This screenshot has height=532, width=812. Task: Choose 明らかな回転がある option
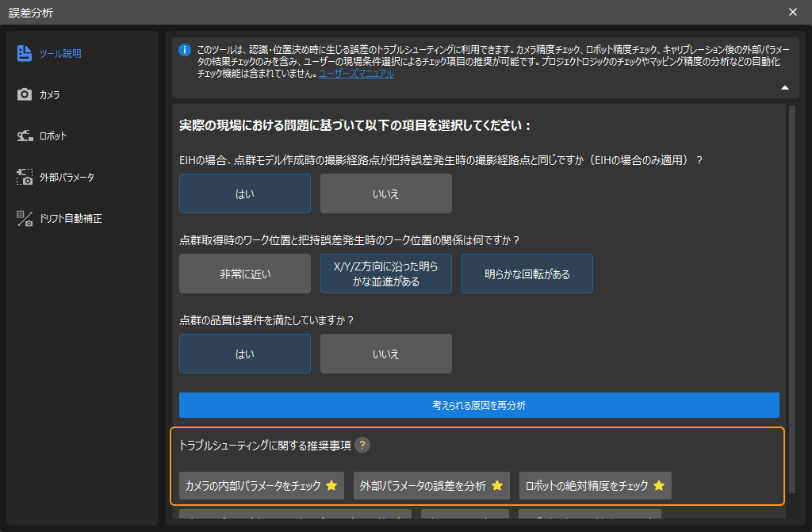pos(527,274)
